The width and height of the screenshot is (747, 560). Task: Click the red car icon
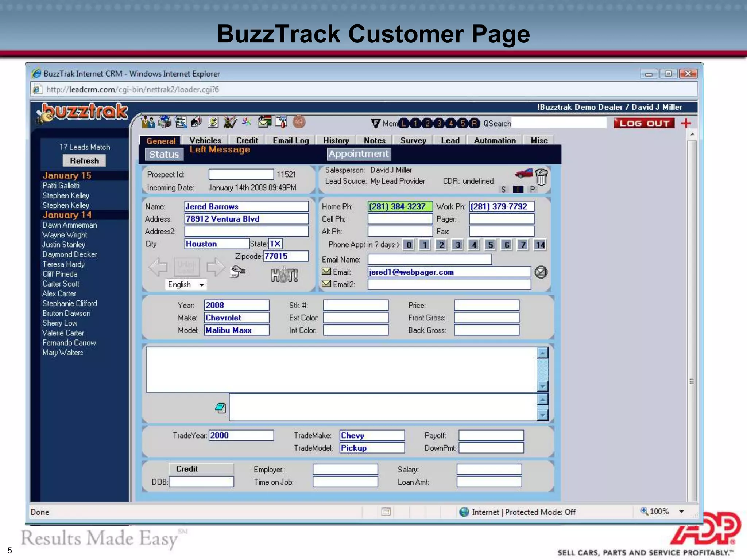tap(523, 173)
